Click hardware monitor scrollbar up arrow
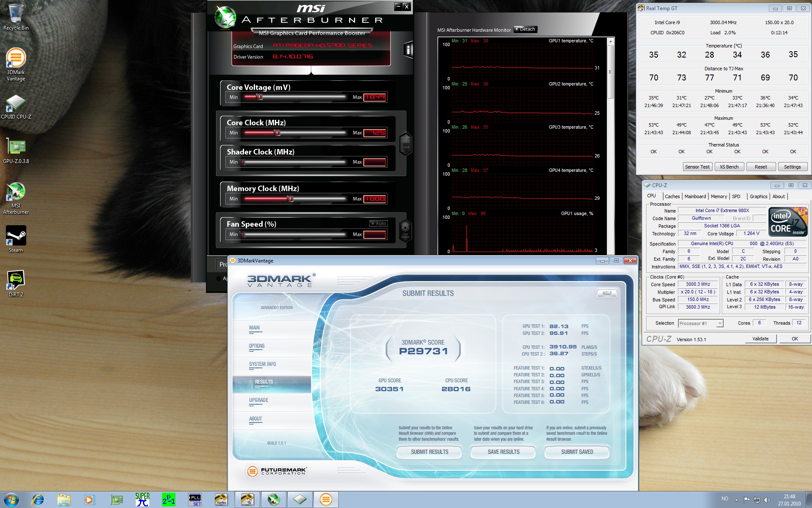Screen dimensions: 812x508 (610, 41)
